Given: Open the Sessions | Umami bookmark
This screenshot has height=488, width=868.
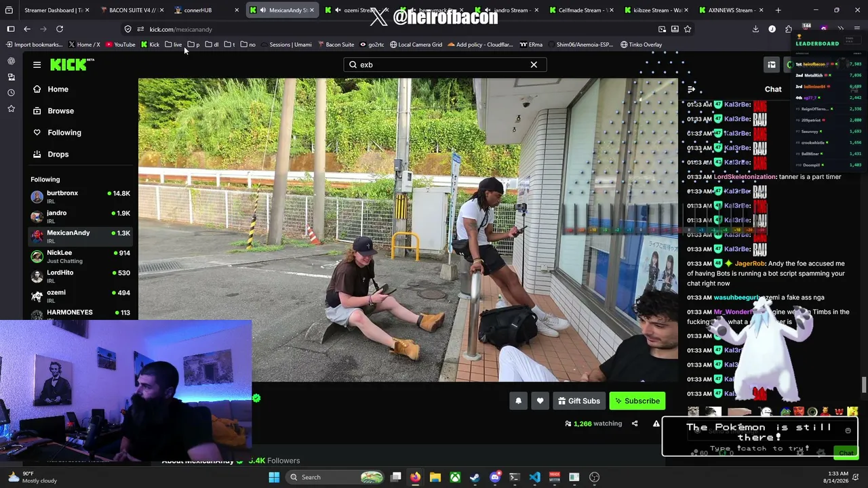Looking at the screenshot, I should click(x=286, y=45).
